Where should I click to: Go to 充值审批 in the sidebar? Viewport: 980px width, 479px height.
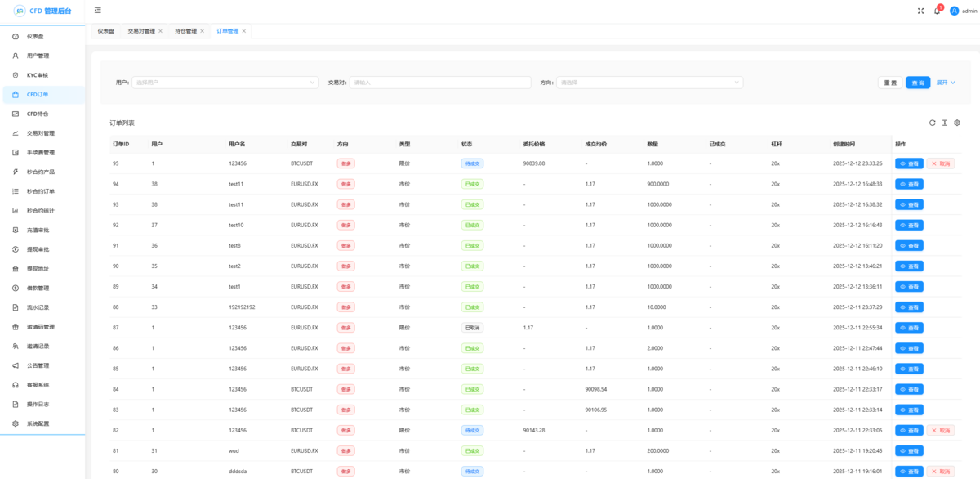pos(38,230)
